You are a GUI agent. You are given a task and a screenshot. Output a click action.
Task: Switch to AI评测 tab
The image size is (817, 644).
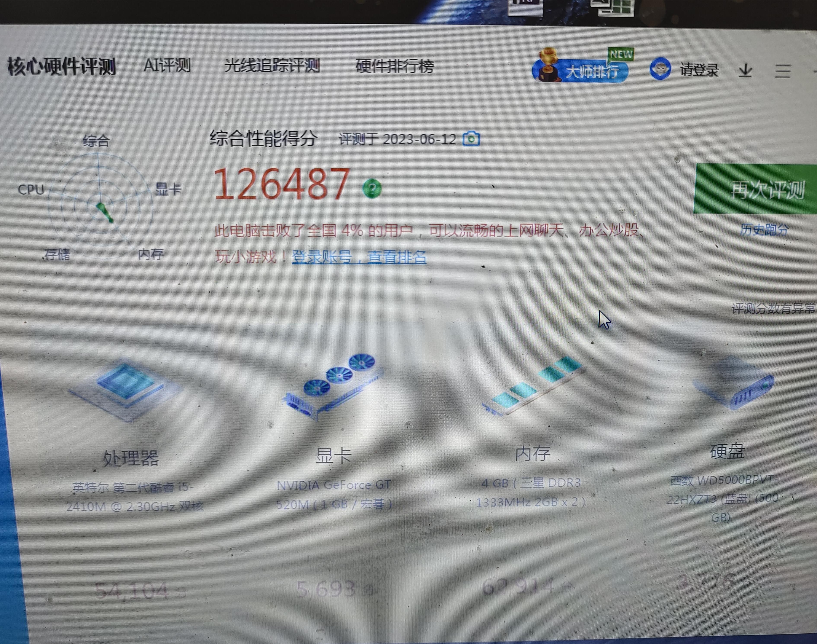point(167,66)
